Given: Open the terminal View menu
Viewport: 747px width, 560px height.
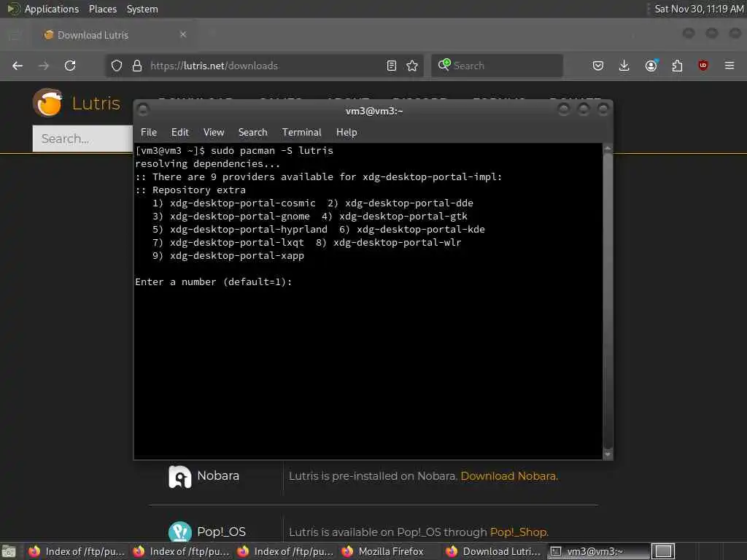Looking at the screenshot, I should click(x=214, y=133).
